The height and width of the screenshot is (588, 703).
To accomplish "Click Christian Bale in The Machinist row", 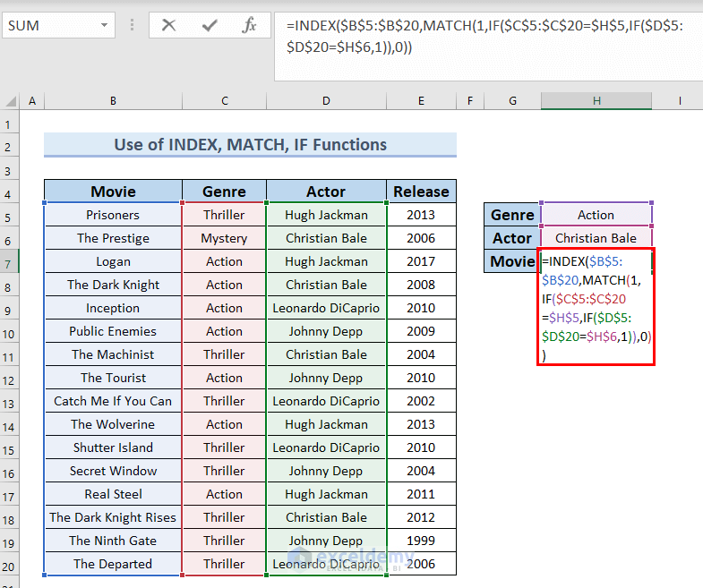I will pyautogui.click(x=326, y=354).
